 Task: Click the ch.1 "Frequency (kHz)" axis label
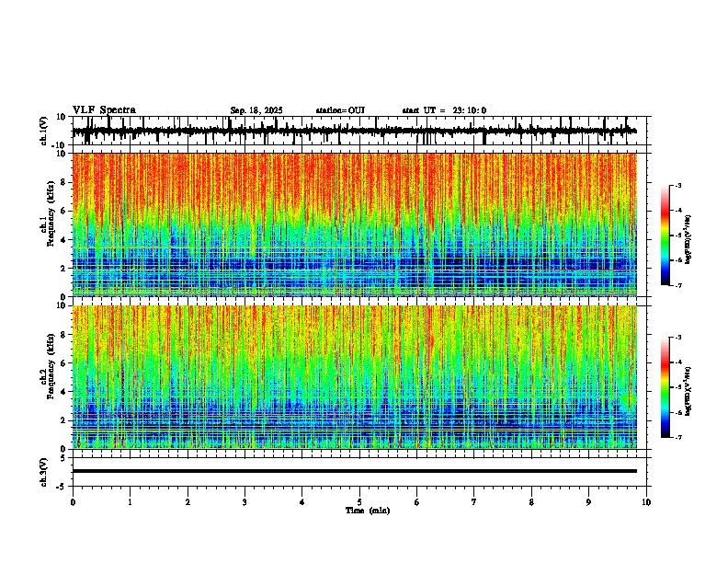point(51,214)
